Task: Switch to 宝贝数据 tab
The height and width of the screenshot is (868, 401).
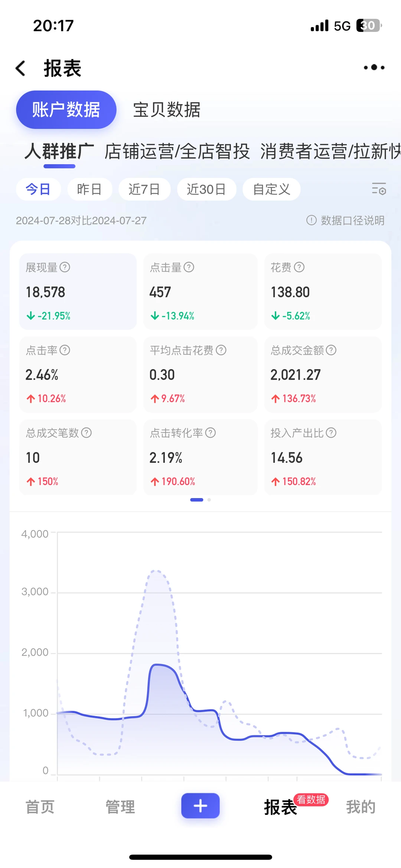Action: pyautogui.click(x=167, y=110)
